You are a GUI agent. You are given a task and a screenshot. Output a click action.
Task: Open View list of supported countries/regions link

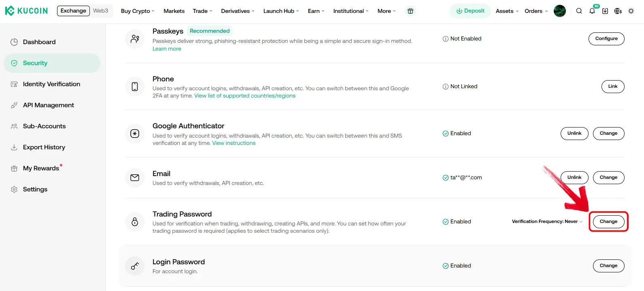pyautogui.click(x=245, y=96)
